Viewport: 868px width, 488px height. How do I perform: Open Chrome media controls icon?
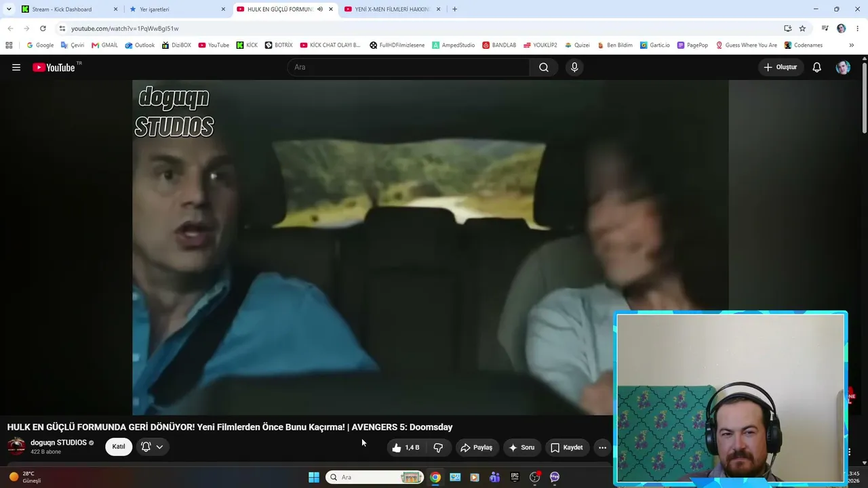(825, 28)
